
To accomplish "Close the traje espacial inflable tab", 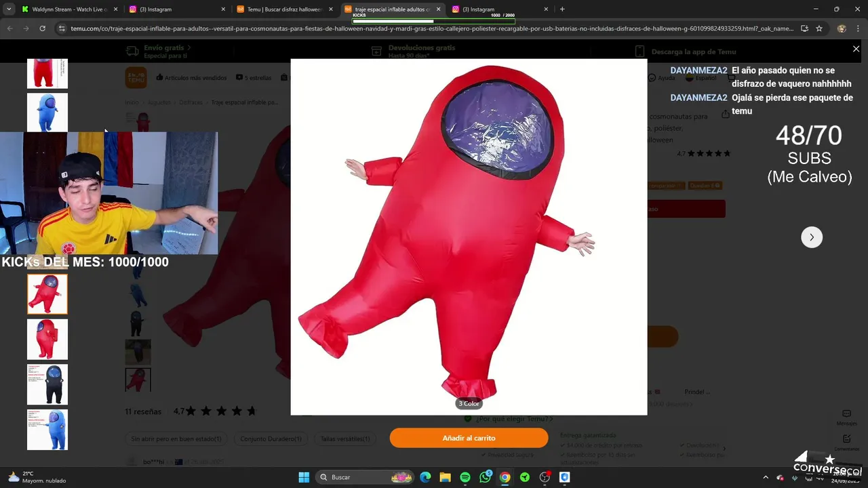I will click(438, 9).
